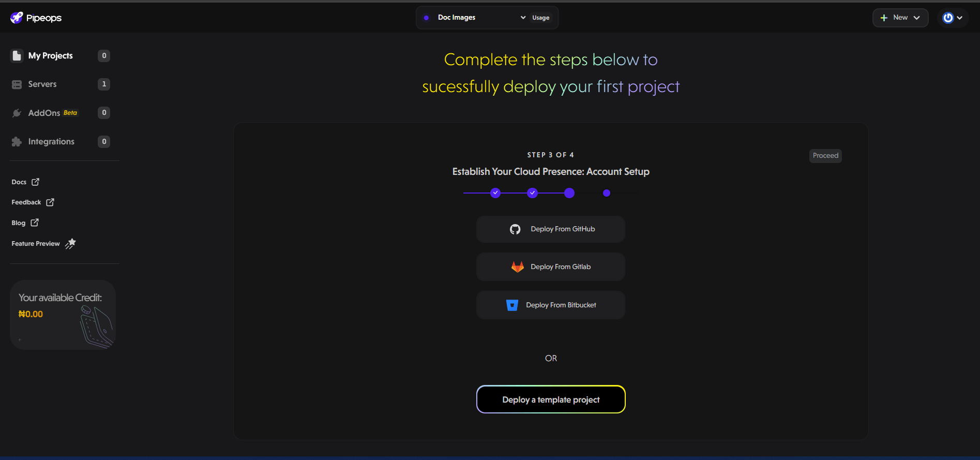Click the external link icon beside Feedback
Image resolution: width=980 pixels, height=460 pixels.
tap(50, 202)
